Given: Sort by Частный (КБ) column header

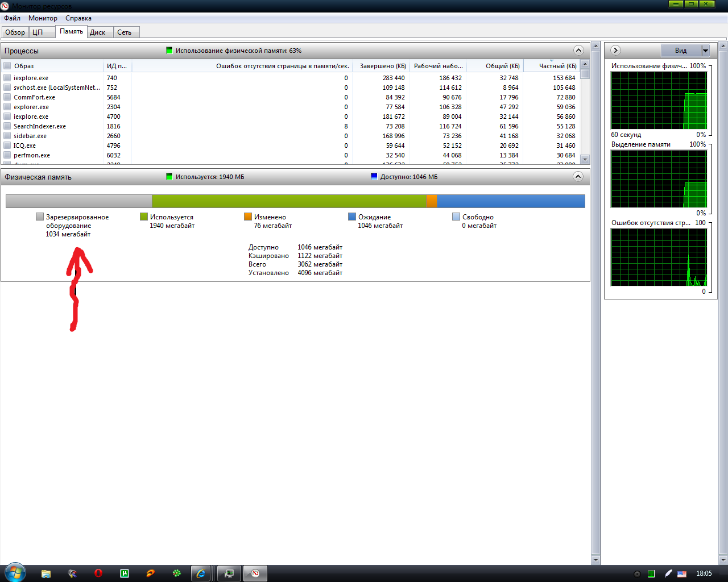Looking at the screenshot, I should coord(552,66).
